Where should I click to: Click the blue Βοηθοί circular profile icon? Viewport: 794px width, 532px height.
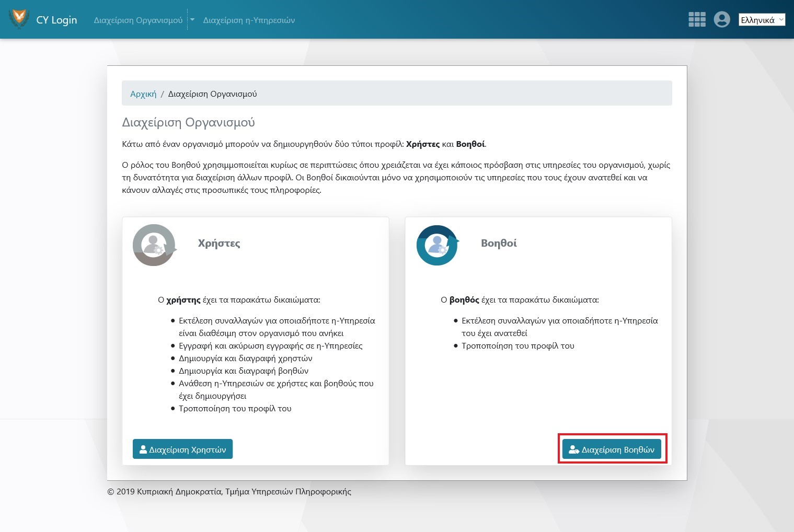tap(437, 245)
